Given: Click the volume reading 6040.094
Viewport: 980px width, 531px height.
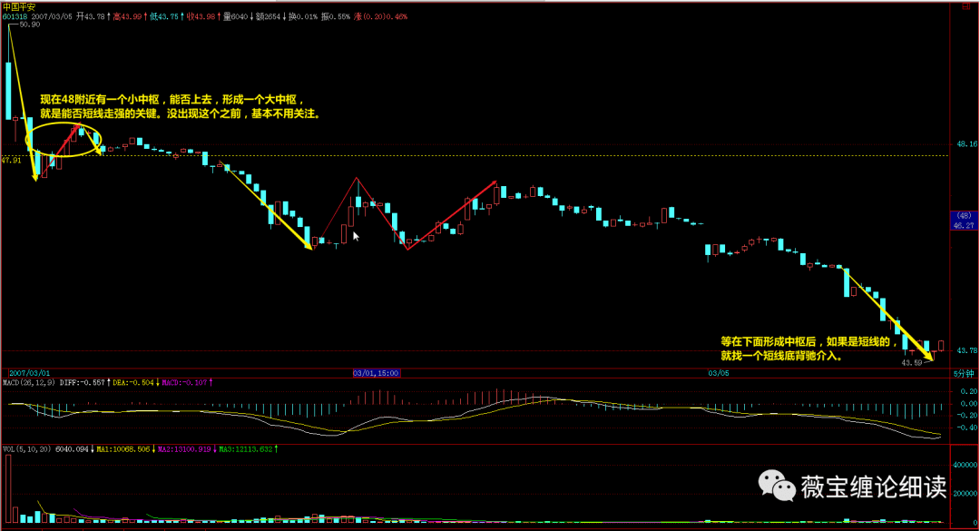Looking at the screenshot, I should click(72, 449).
